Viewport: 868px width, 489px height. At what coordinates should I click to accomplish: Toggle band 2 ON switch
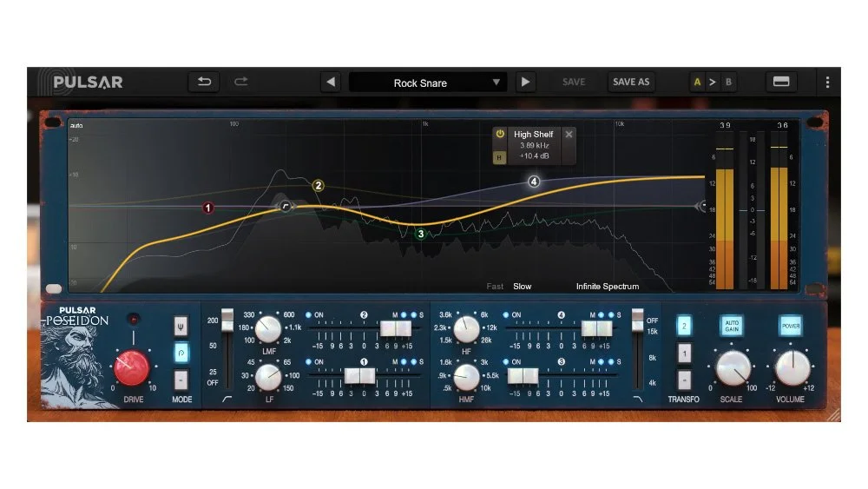[309, 314]
